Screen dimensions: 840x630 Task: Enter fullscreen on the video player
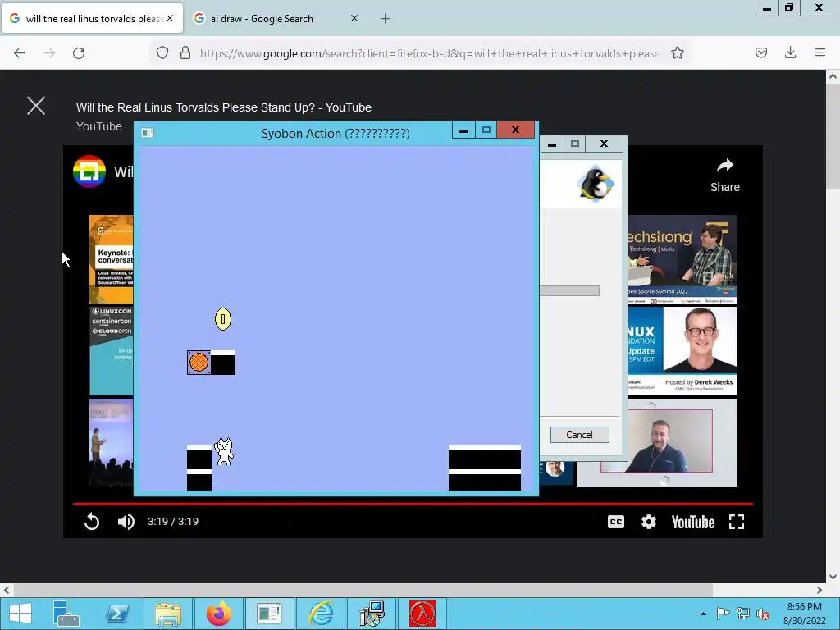[737, 522]
